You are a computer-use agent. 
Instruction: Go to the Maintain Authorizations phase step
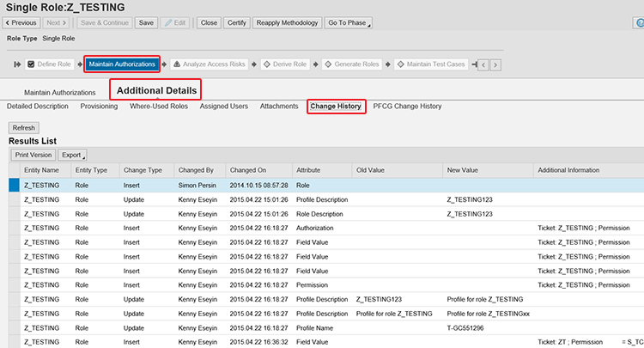121,64
